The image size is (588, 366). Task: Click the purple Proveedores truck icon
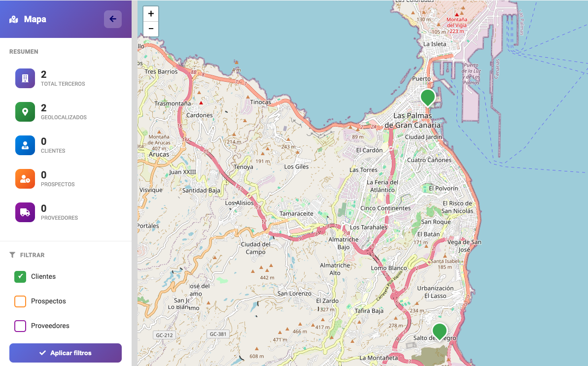25,212
